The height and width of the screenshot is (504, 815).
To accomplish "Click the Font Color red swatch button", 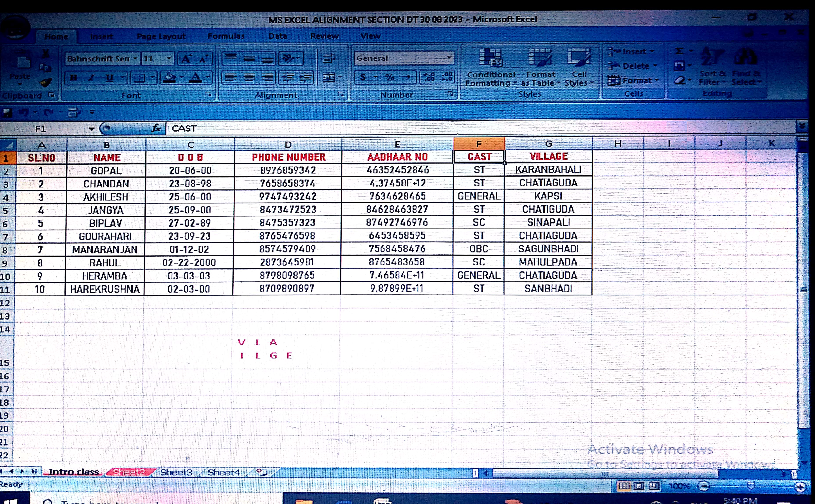I will 195,78.
